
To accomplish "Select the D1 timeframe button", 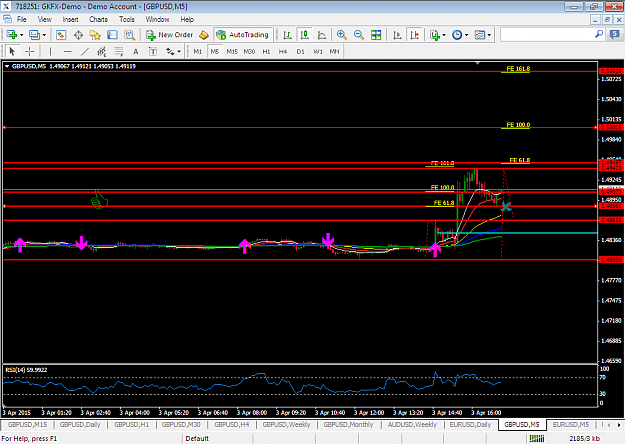I will click(x=301, y=51).
